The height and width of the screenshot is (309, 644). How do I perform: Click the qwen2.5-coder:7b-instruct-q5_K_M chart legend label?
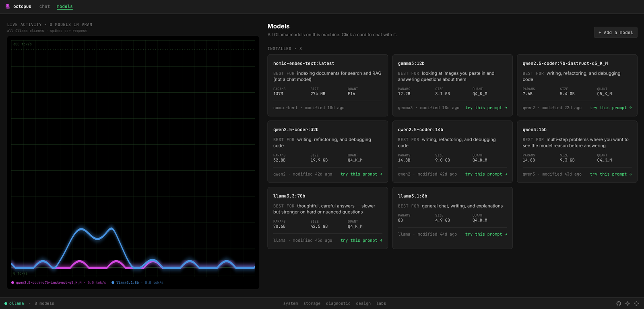(x=49, y=283)
